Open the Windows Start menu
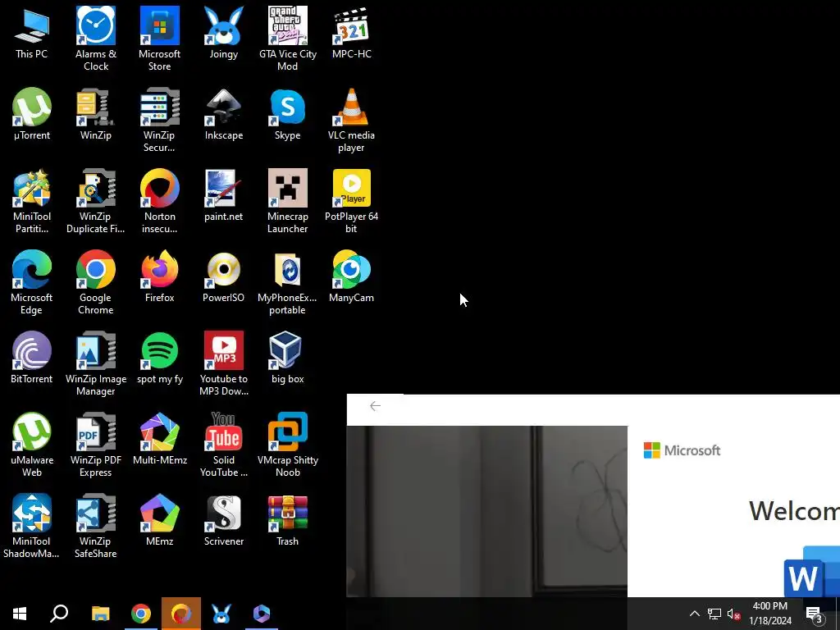 20,614
